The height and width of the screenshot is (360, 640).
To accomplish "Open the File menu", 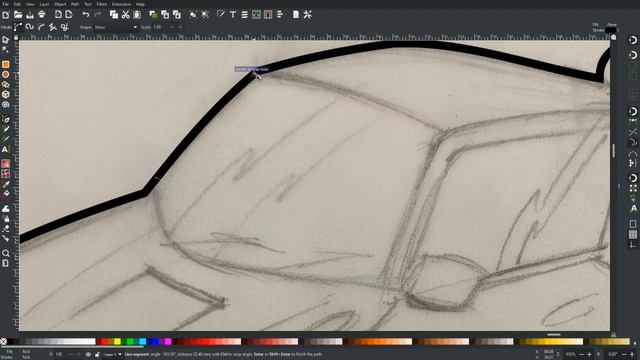I will 6,4.
